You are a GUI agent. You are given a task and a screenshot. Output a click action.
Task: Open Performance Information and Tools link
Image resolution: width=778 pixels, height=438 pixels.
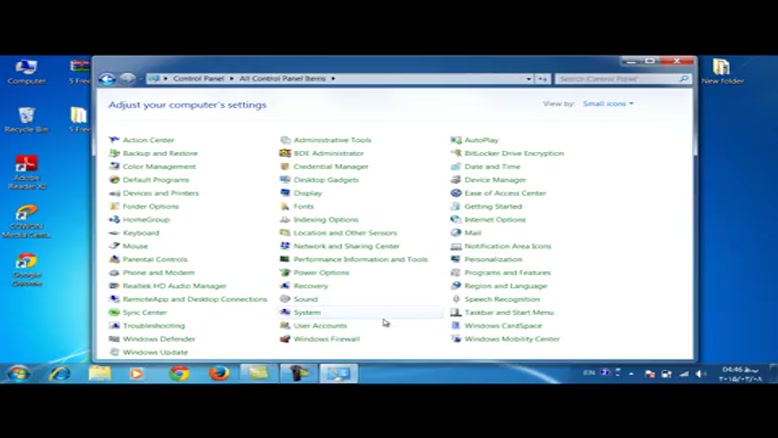tap(360, 259)
